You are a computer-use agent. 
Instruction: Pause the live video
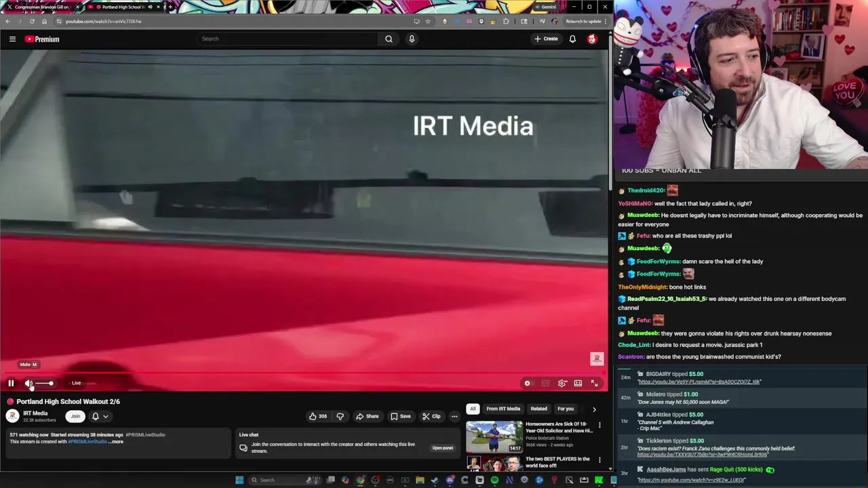click(x=11, y=383)
